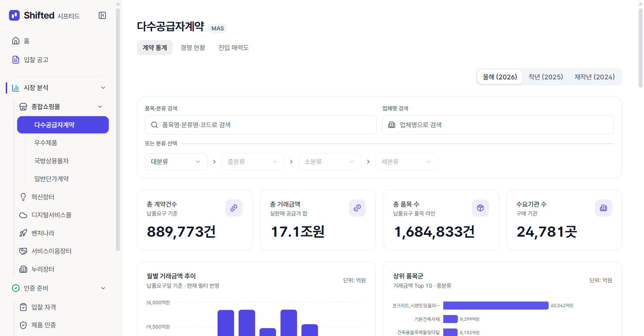This screenshot has height=336, width=644.
Task: Collapse the 종합쇼핑몰 submenu chevron
Action: click(100, 107)
